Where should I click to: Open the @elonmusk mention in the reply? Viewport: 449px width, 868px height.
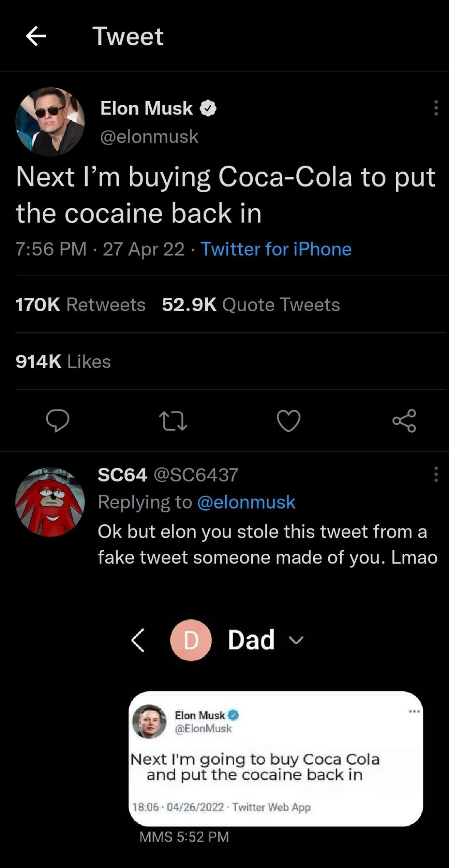point(246,502)
